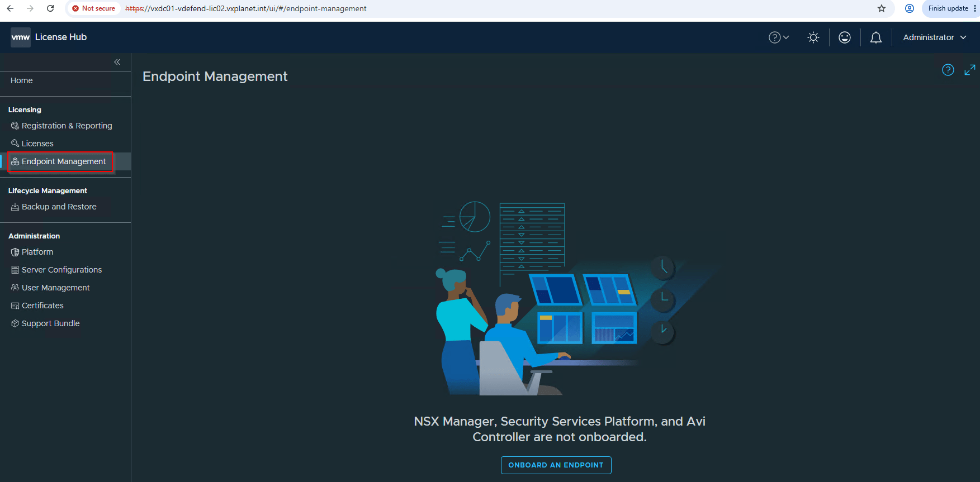This screenshot has width=980, height=482.
Task: Click the Not secure site indicator
Action: pyautogui.click(x=93, y=8)
